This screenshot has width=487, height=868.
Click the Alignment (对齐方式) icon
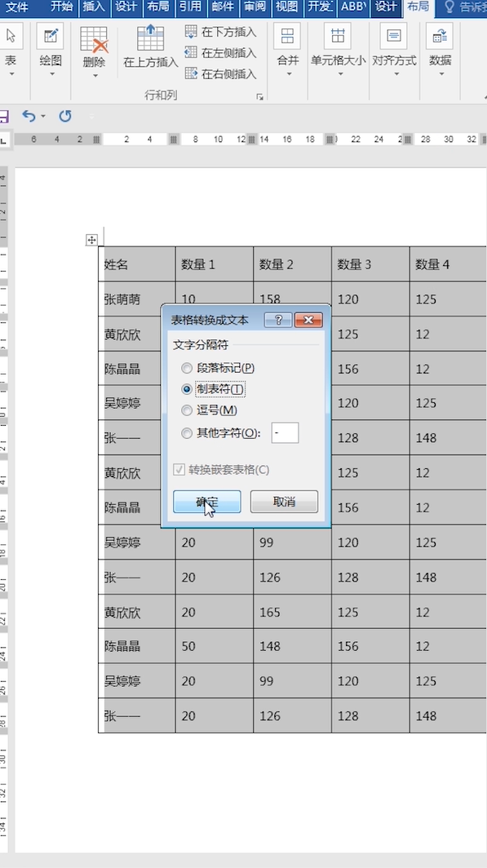click(393, 37)
